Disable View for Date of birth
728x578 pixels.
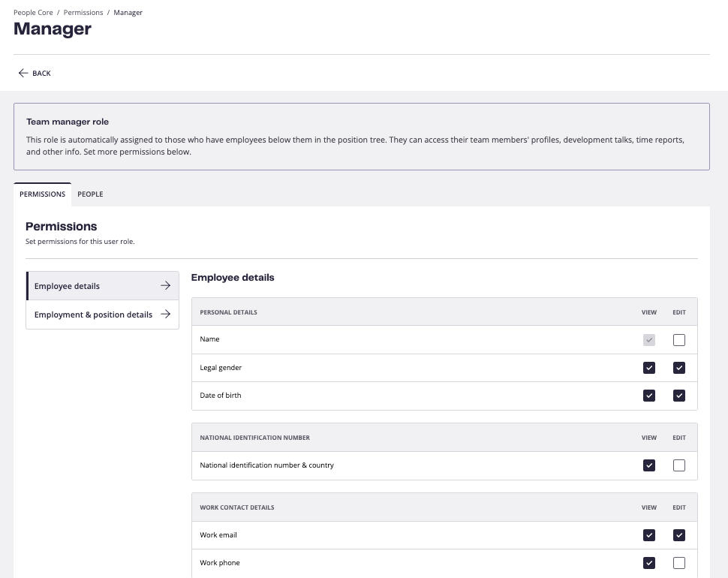[649, 396]
